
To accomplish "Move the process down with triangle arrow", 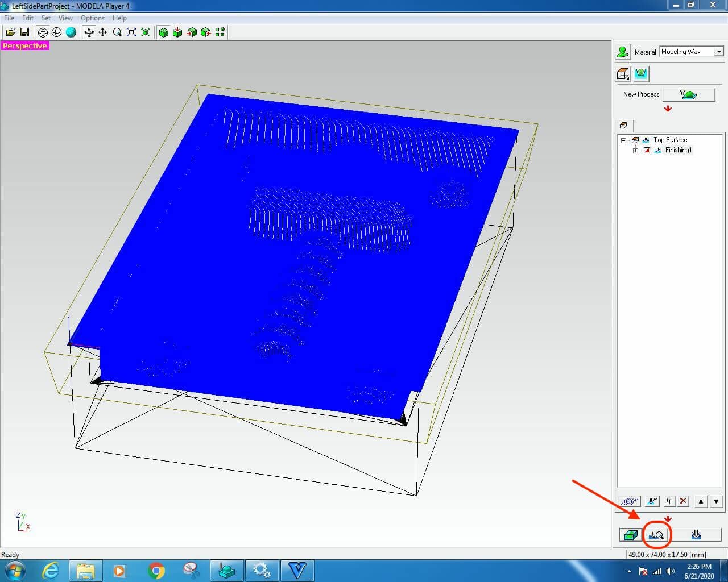I will click(x=716, y=501).
